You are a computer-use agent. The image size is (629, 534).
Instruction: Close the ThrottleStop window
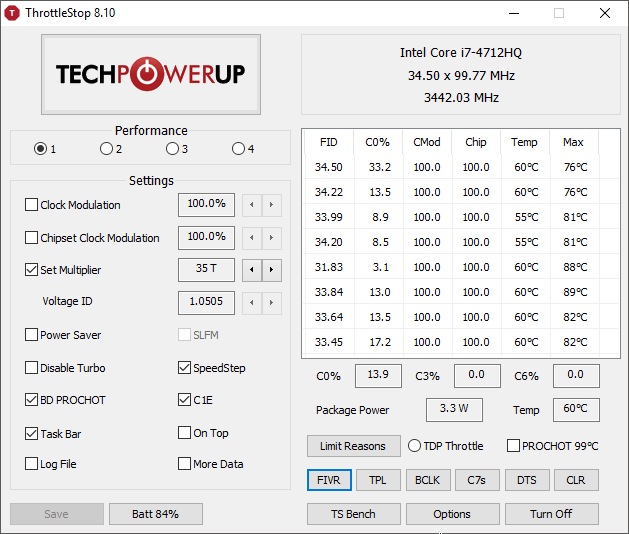tap(605, 13)
